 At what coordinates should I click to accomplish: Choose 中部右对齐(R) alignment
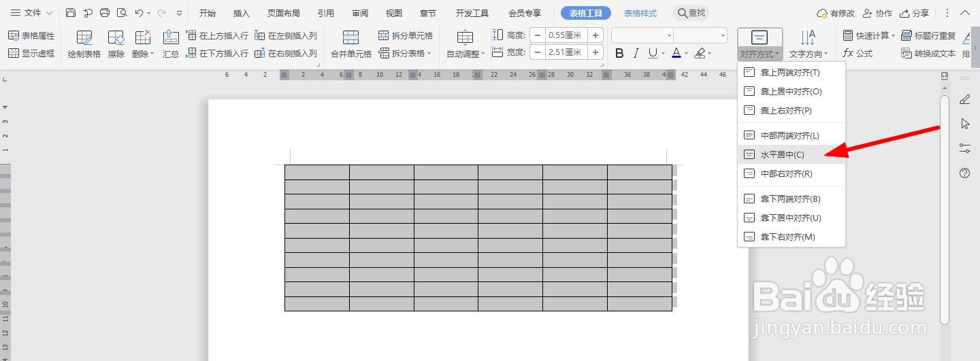coord(791,173)
